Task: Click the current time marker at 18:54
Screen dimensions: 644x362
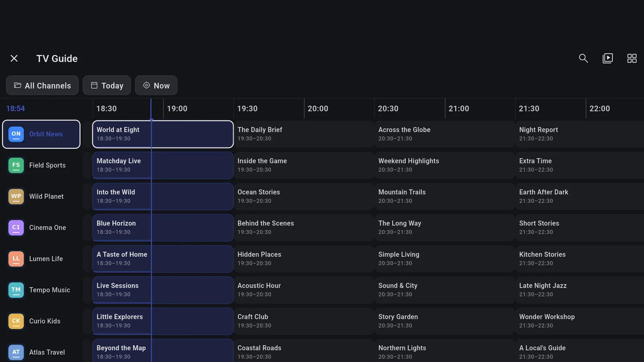Action: (x=15, y=109)
